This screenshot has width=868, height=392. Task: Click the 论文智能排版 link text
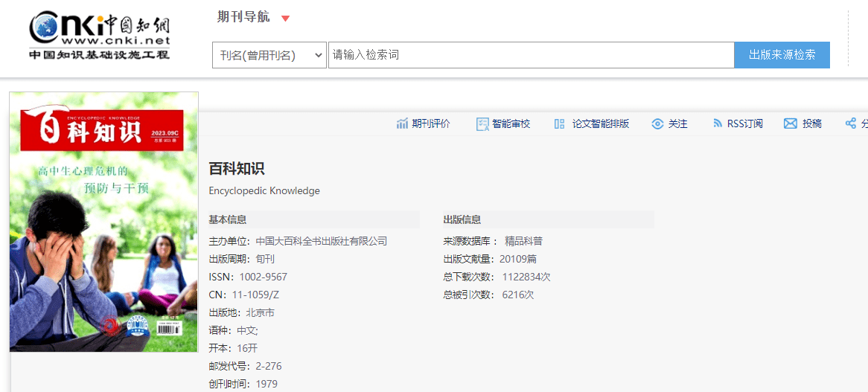[601, 123]
